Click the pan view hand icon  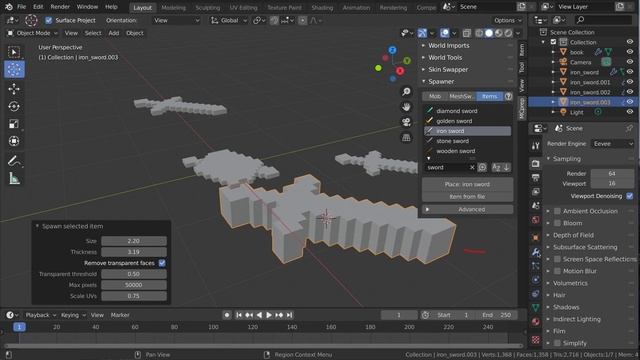(406, 107)
